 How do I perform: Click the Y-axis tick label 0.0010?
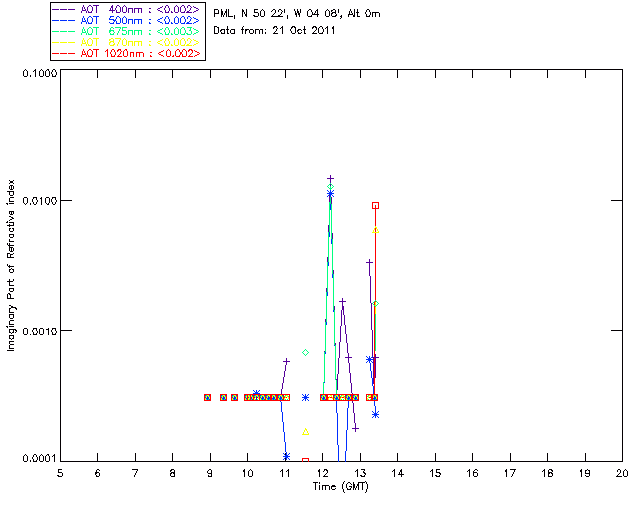click(x=40, y=331)
